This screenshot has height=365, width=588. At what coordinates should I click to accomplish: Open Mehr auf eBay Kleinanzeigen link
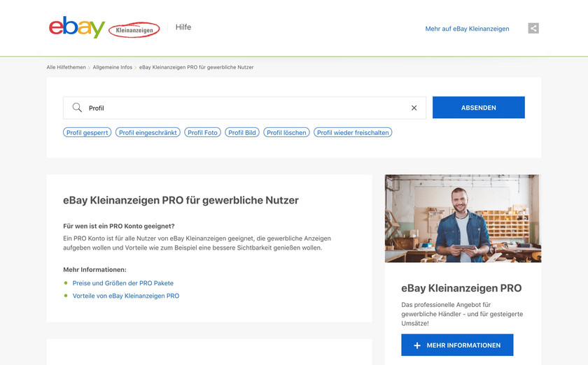(467, 29)
